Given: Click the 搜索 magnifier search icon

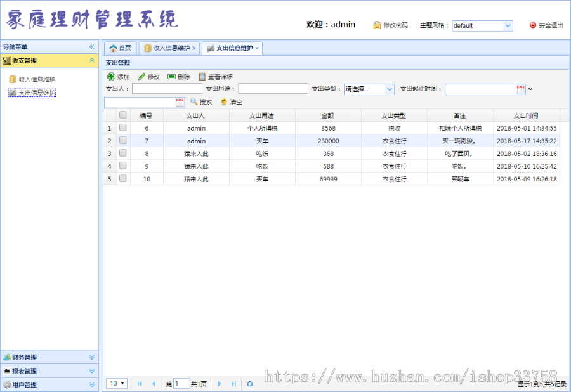Looking at the screenshot, I should coord(192,102).
